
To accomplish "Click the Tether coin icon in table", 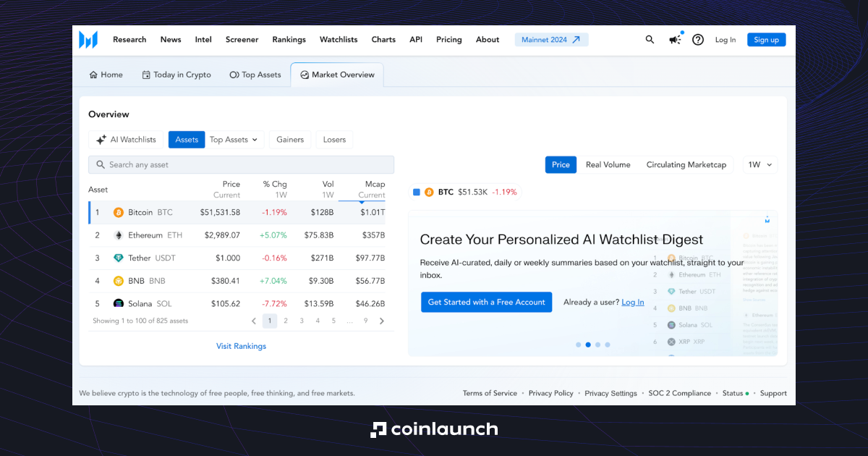I will point(119,258).
